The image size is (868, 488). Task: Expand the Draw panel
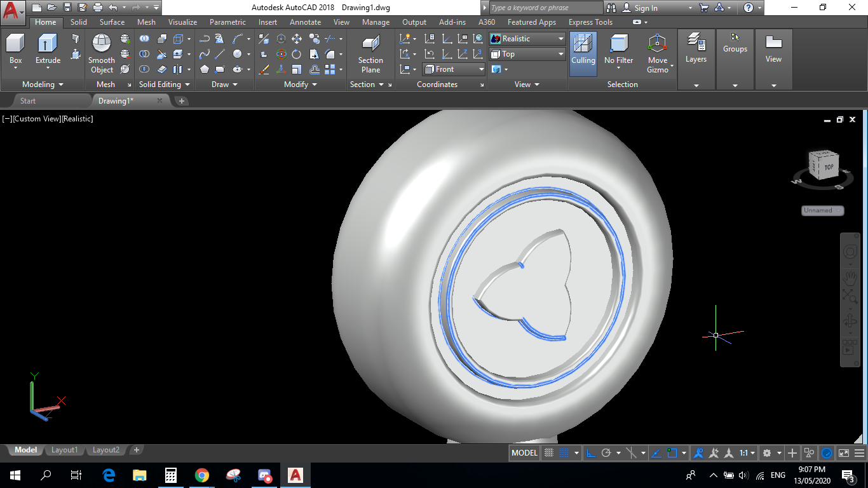[225, 85]
